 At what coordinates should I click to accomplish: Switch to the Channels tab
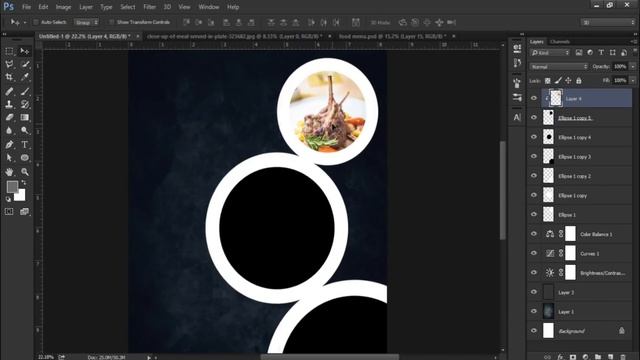[x=560, y=42]
